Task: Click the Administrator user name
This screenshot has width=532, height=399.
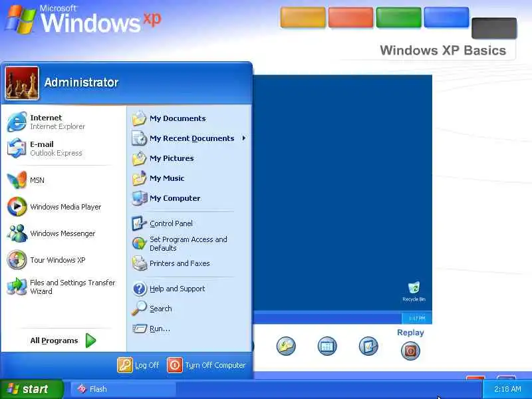Action: [x=81, y=82]
